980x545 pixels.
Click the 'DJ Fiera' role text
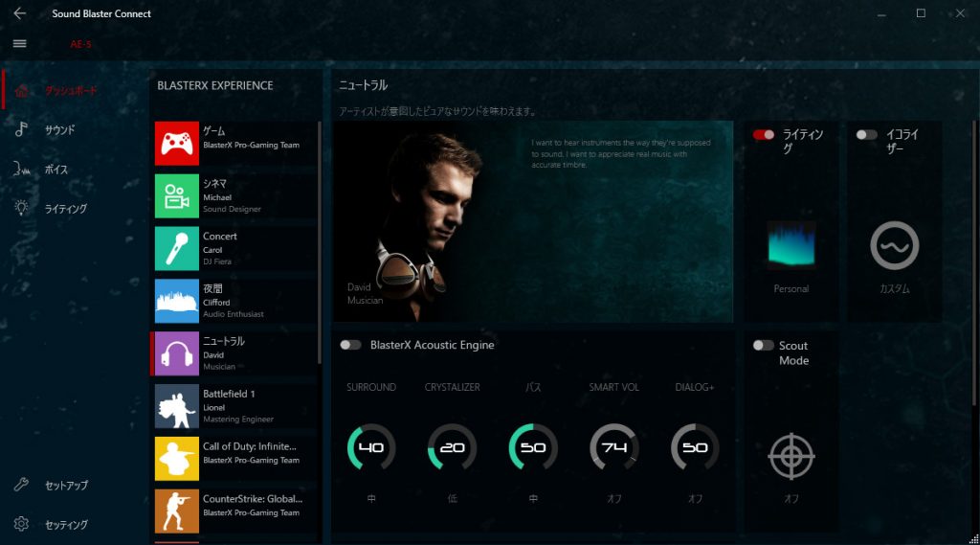click(x=217, y=261)
